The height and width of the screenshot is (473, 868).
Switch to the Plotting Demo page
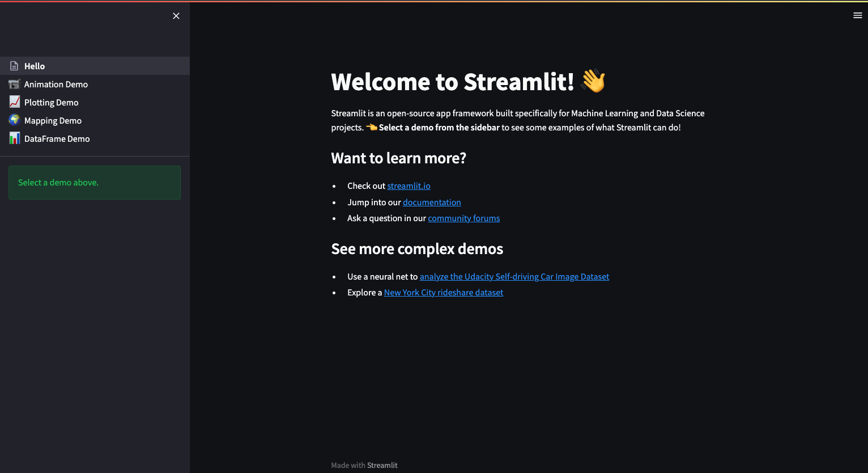tap(52, 102)
